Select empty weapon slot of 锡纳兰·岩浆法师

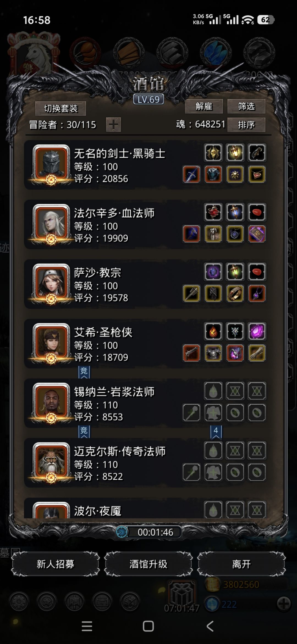pos(191,412)
